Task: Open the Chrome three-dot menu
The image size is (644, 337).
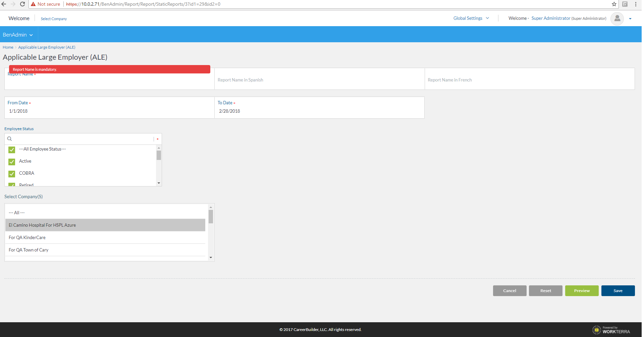Action: pos(636,4)
